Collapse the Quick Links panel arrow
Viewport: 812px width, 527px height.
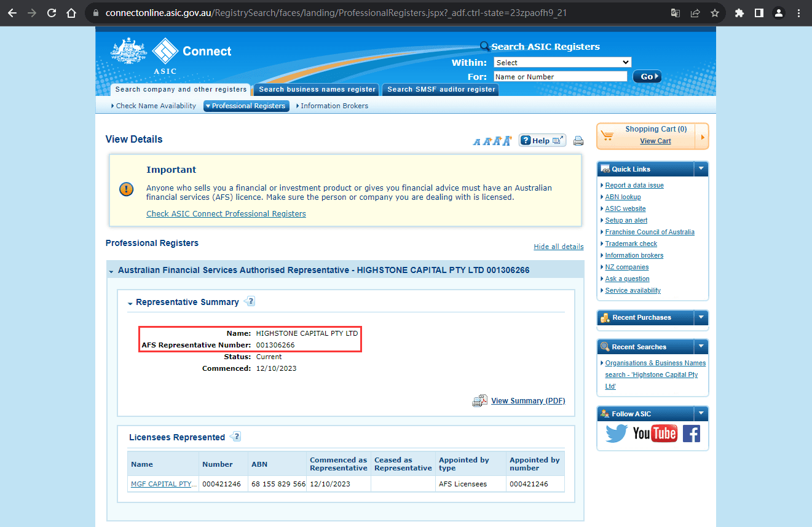tap(701, 168)
